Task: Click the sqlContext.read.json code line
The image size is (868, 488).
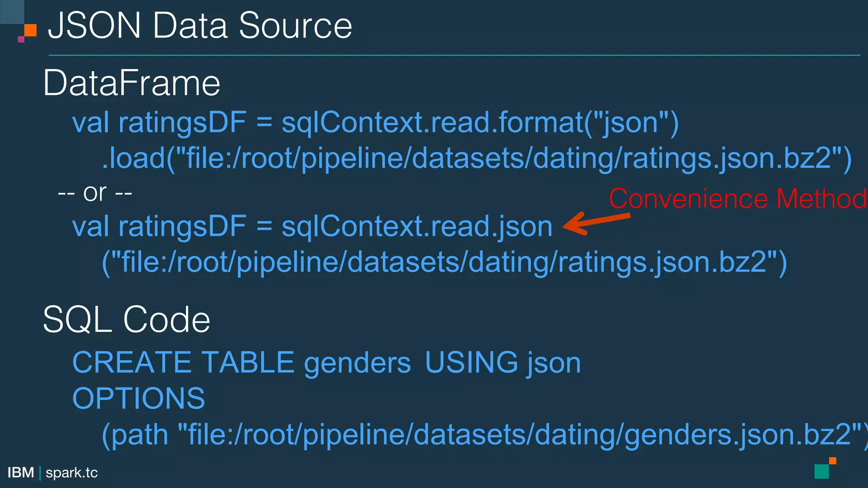Action: point(312,227)
